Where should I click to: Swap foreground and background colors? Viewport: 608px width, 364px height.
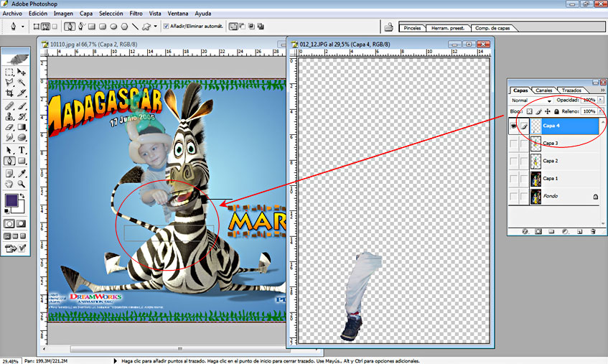coord(22,196)
